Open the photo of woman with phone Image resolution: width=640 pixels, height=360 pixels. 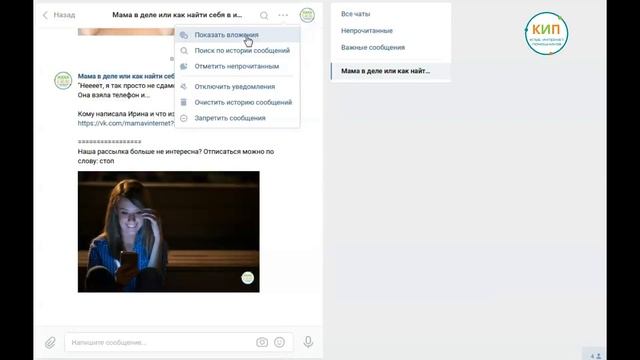click(x=169, y=231)
